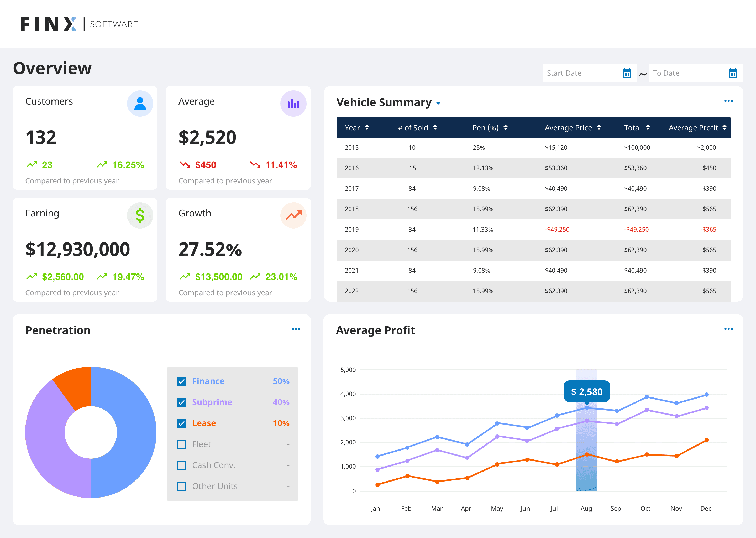The image size is (756, 538).
Task: Open Average Profit three-dots menu
Action: [x=728, y=329]
